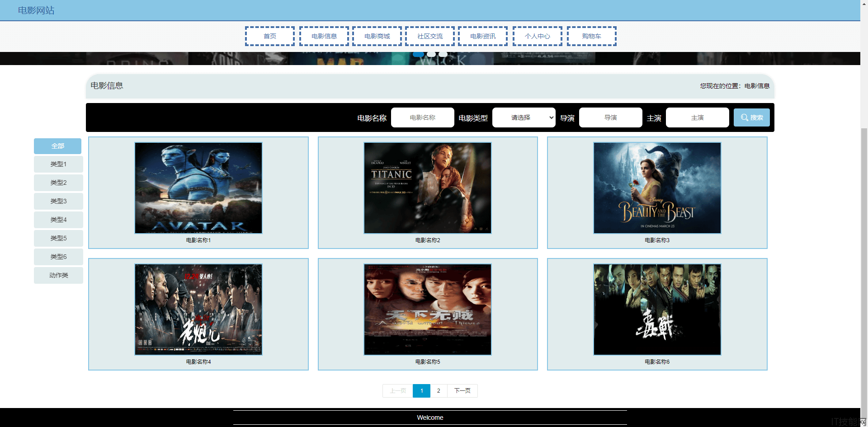Focus the 导演 input field

tap(611, 117)
